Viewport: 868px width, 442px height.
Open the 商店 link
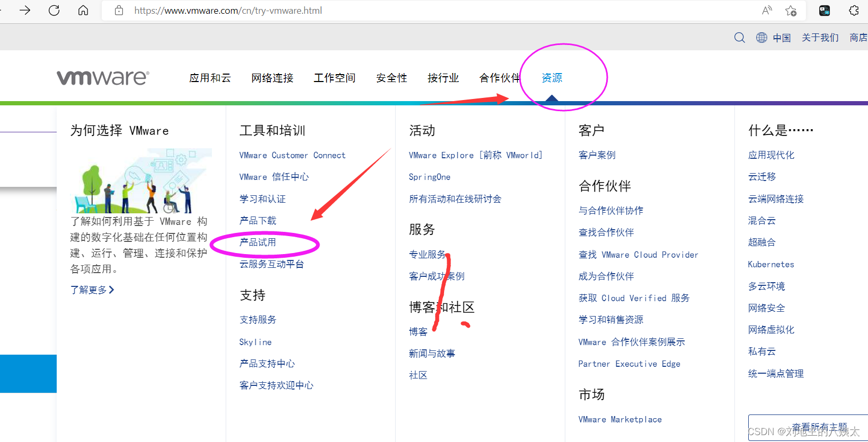coord(858,38)
